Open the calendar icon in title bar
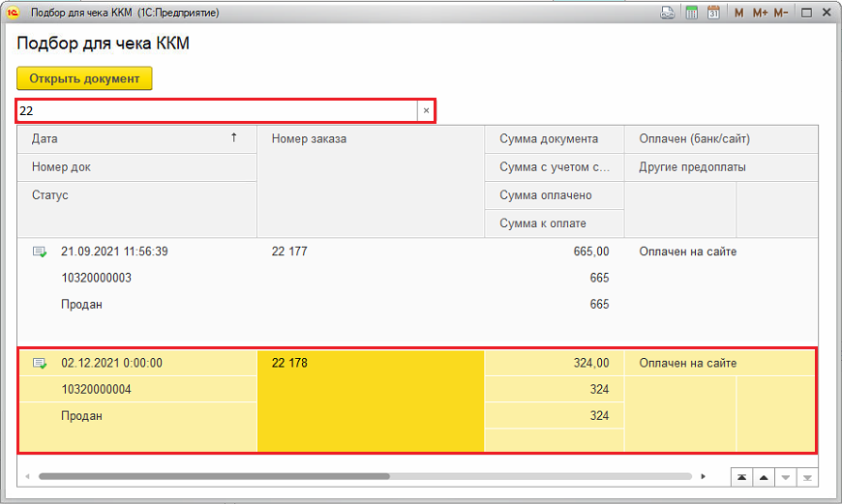This screenshot has height=504, width=842. tap(713, 13)
